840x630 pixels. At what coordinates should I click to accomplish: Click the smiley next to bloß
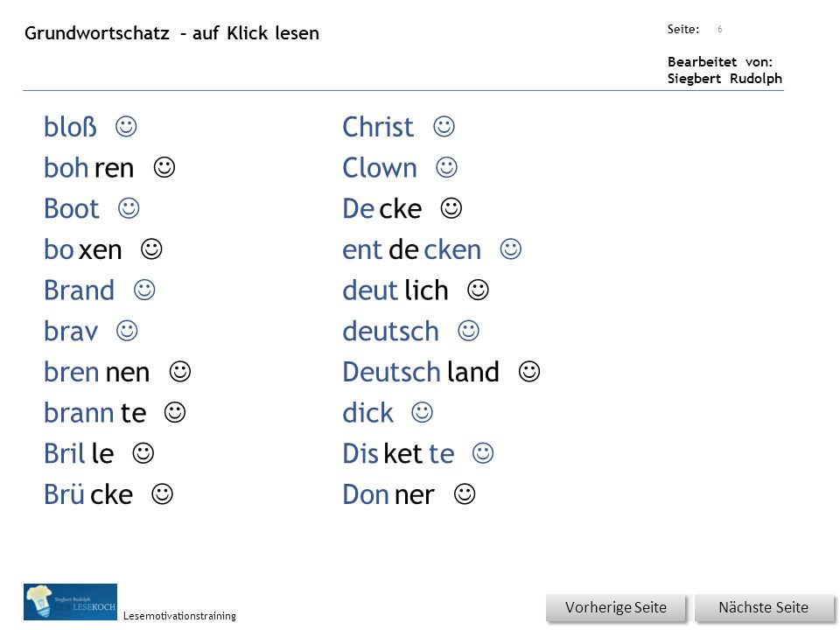[126, 127]
